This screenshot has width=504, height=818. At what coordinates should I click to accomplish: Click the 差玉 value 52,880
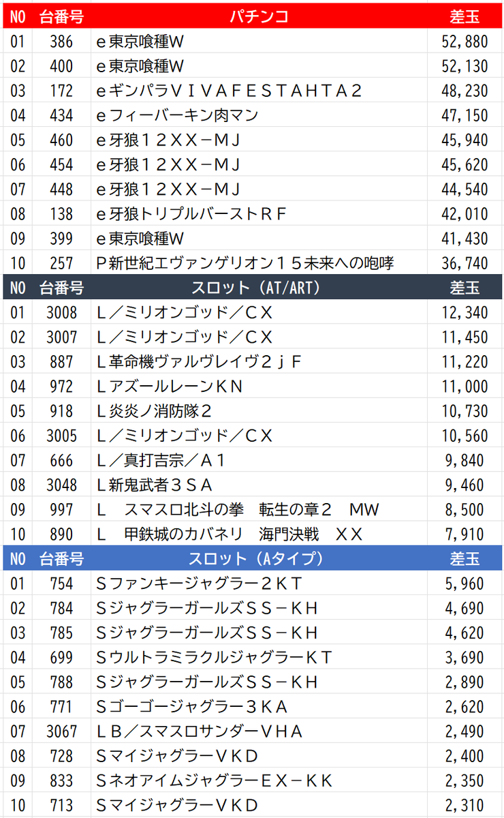coord(465,42)
